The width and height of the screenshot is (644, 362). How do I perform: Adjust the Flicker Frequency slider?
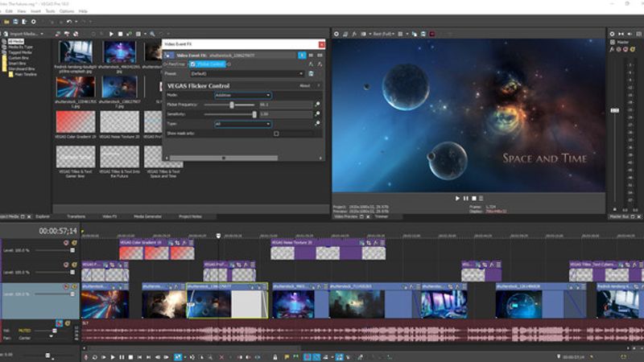[232, 105]
